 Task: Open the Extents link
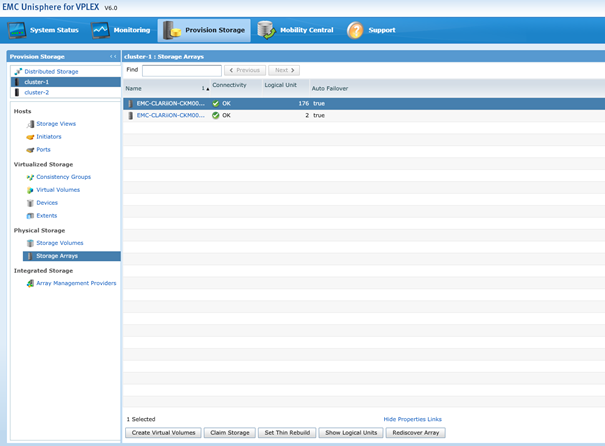pos(47,216)
